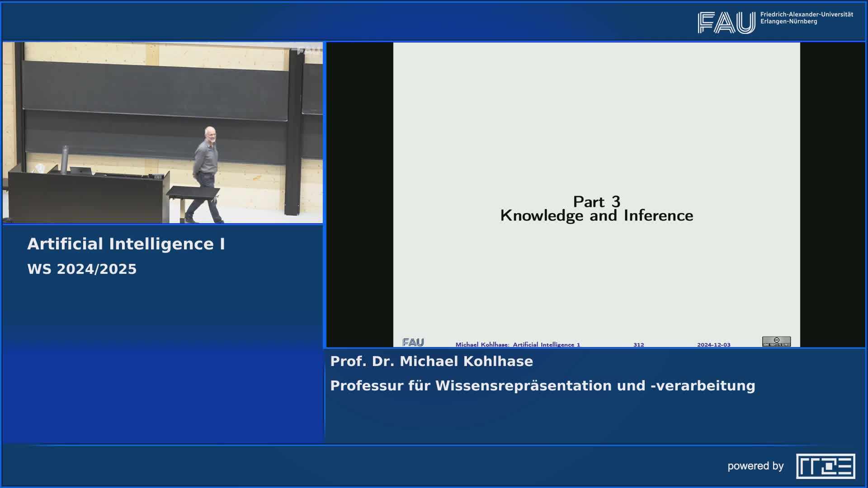
Task: Click 'Friedrich-Alexander-Universität Erlangen-Nürnberg' text
Action: pos(806,18)
